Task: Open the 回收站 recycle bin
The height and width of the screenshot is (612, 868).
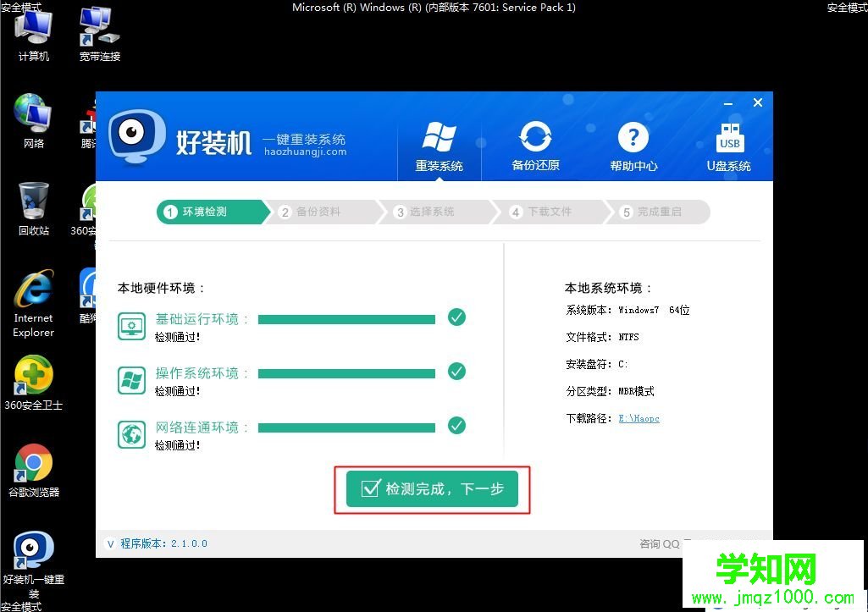Action: point(33,201)
